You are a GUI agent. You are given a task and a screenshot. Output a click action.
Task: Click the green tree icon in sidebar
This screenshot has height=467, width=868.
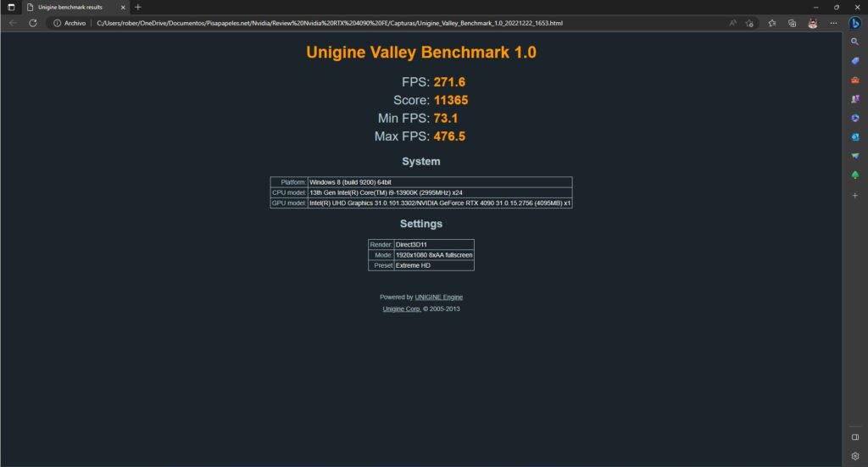tap(854, 175)
